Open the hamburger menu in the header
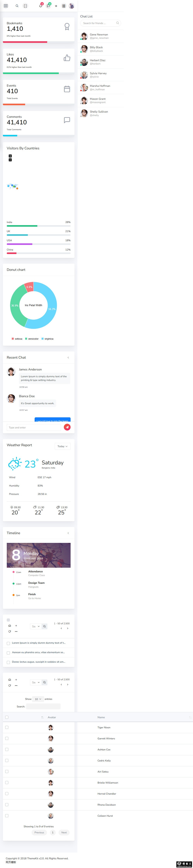This screenshot has width=193, height=868. [6, 6]
